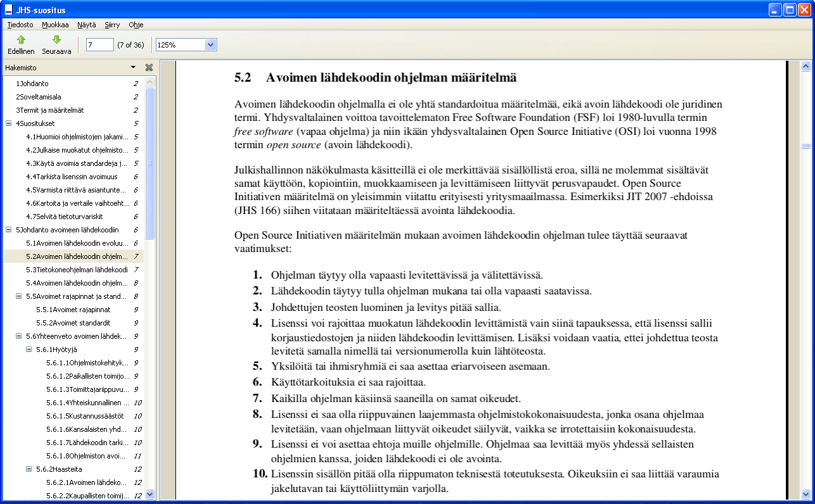Open the Muokkaa menu

point(55,25)
